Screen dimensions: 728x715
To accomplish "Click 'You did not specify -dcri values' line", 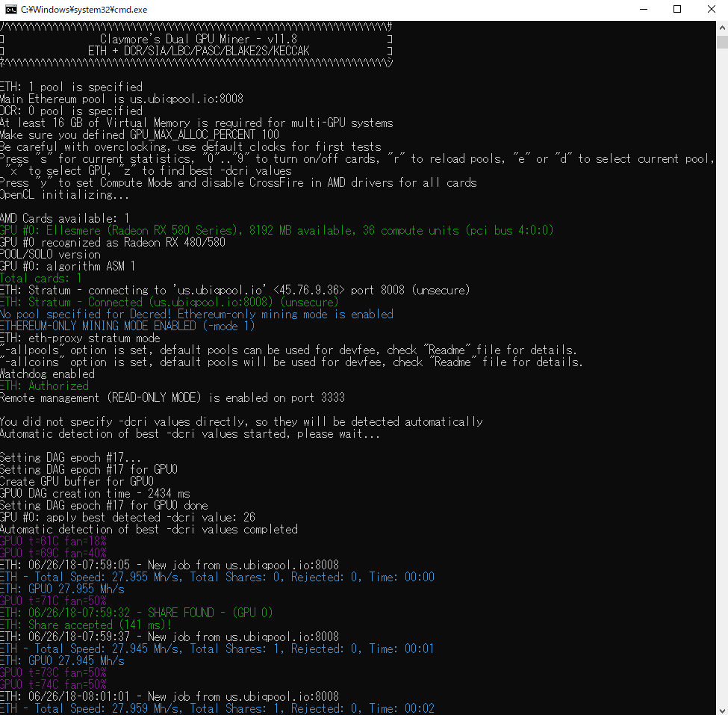I will point(241,422).
